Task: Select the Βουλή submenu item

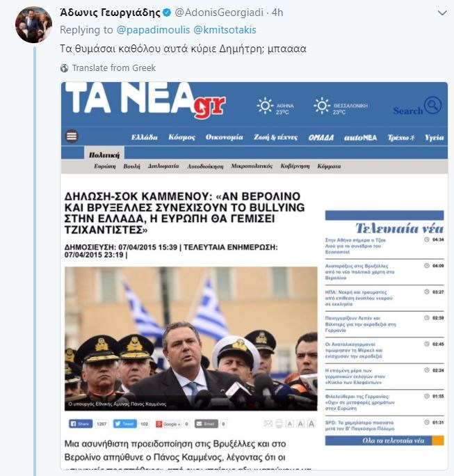Action: (x=131, y=166)
